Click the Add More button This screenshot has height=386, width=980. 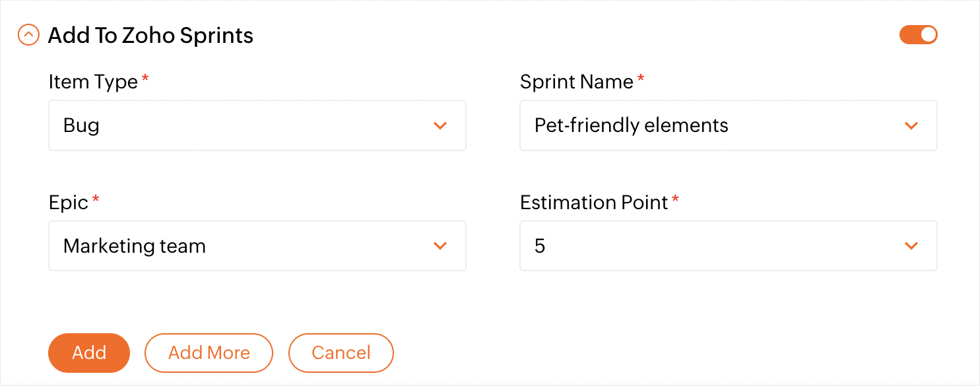(209, 353)
